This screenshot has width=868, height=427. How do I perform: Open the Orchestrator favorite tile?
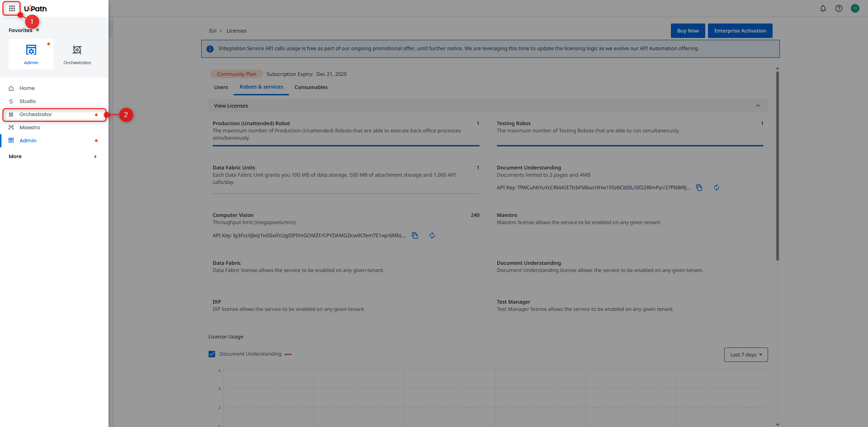point(77,54)
